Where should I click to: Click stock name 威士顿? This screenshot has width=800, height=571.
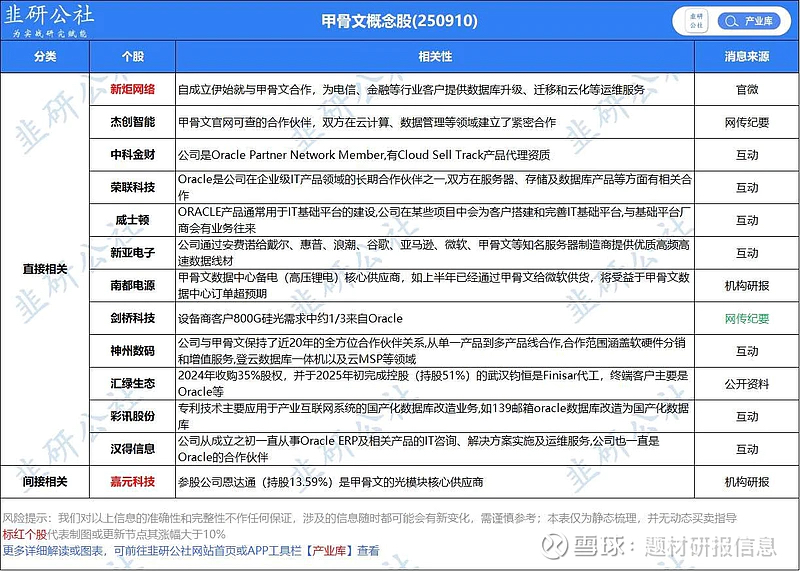coord(133,220)
